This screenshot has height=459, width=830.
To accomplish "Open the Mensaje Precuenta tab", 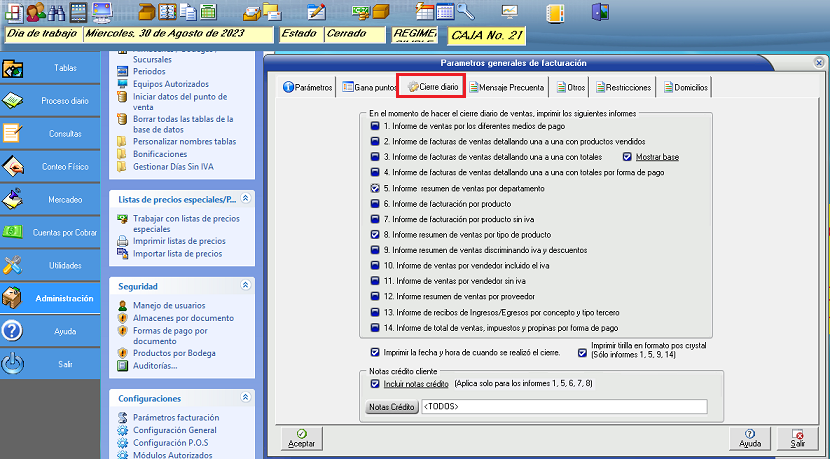I will (506, 88).
